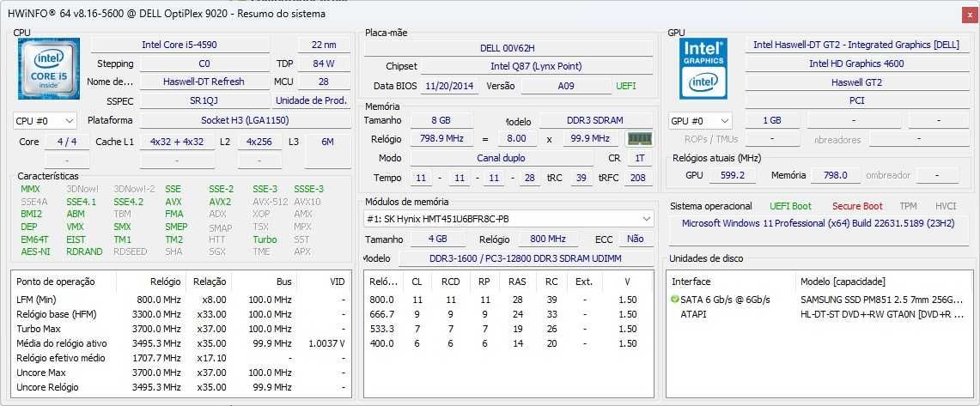Click the 4x256 L2 cache value
The height and width of the screenshot is (406, 980).
[x=259, y=142]
